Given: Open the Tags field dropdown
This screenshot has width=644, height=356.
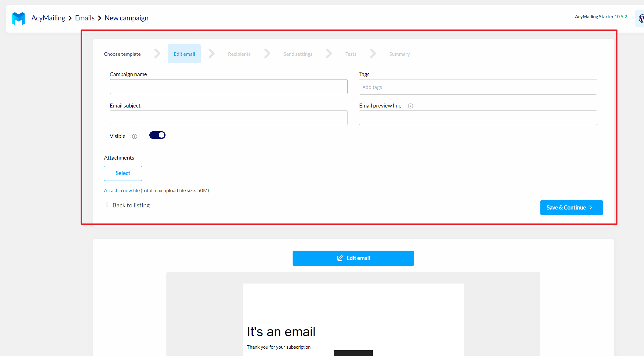Looking at the screenshot, I should pos(478,87).
